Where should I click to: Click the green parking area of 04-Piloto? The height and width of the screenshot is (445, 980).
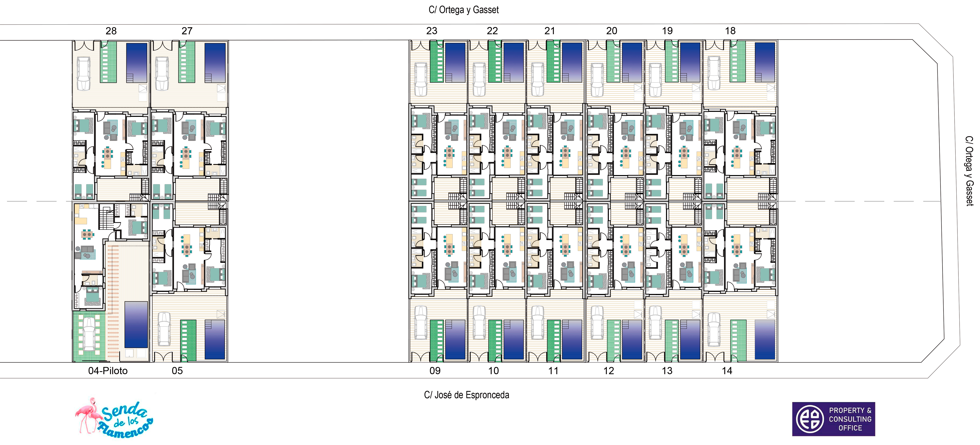coord(89,336)
